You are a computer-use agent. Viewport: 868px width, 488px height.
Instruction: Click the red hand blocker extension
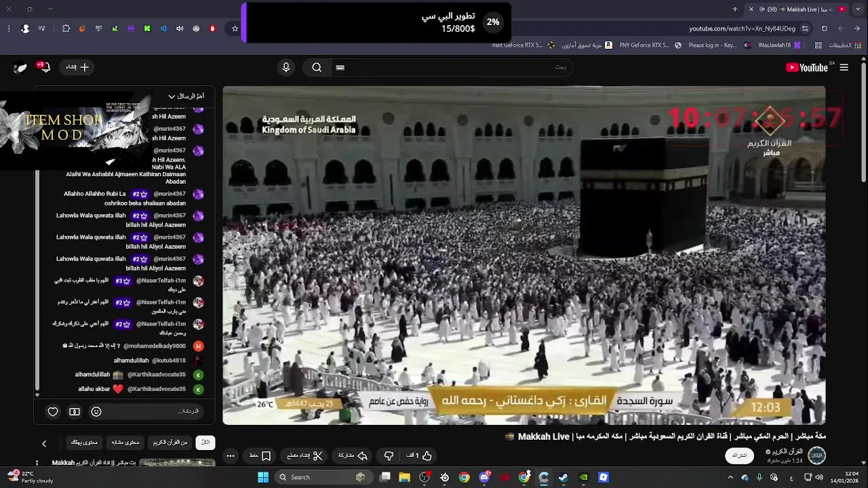[x=212, y=28]
